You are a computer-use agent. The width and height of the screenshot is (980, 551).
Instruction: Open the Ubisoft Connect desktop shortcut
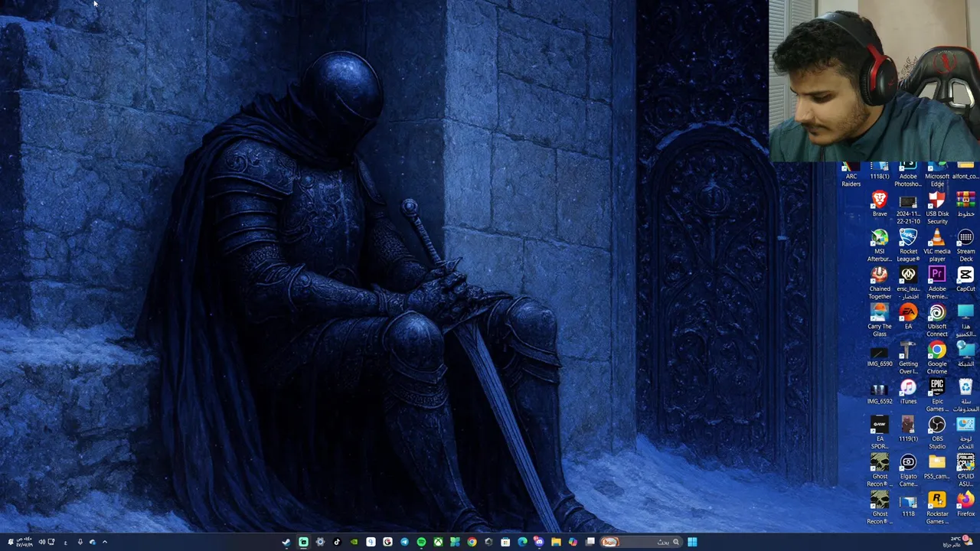(x=937, y=321)
